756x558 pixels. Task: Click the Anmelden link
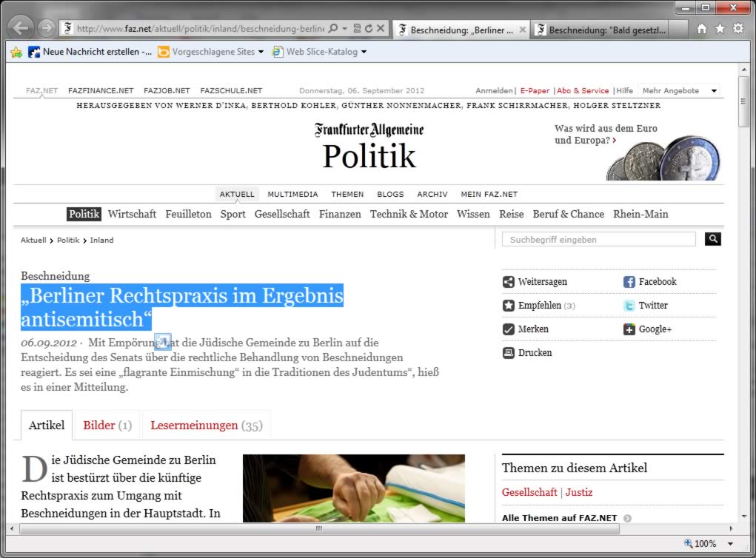(494, 90)
